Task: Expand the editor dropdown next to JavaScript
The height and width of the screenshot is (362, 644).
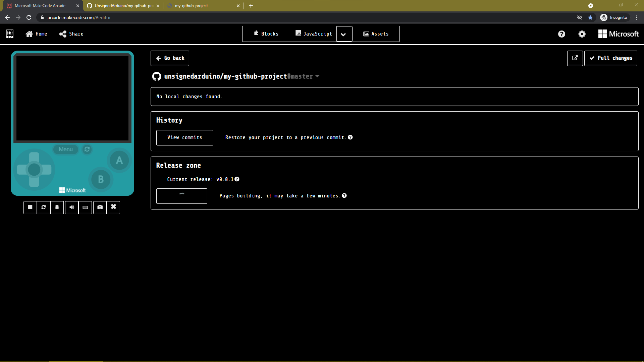Action: 343,34
